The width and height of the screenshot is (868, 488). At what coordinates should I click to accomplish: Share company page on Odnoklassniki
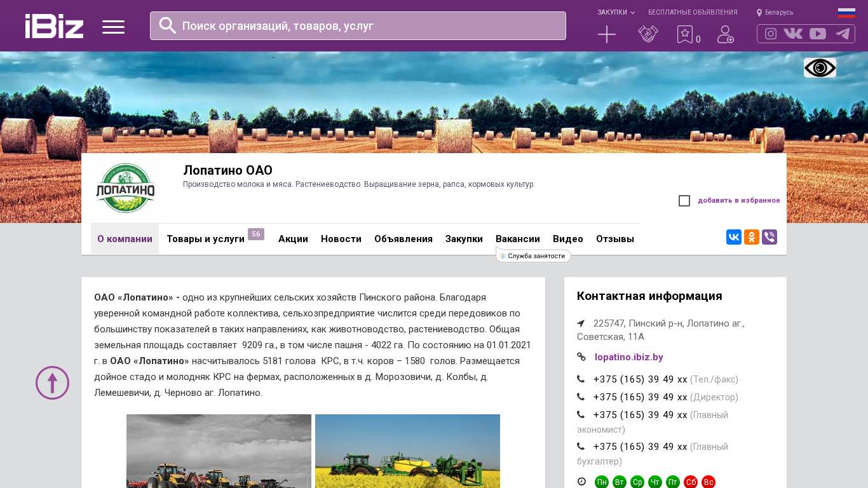click(x=752, y=237)
